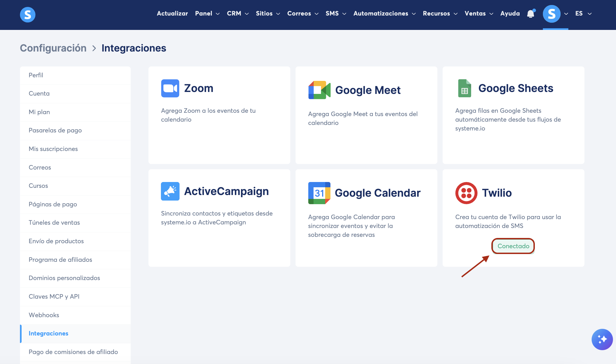This screenshot has height=364, width=616.
Task: Expand the Sitios menu
Action: 268,14
